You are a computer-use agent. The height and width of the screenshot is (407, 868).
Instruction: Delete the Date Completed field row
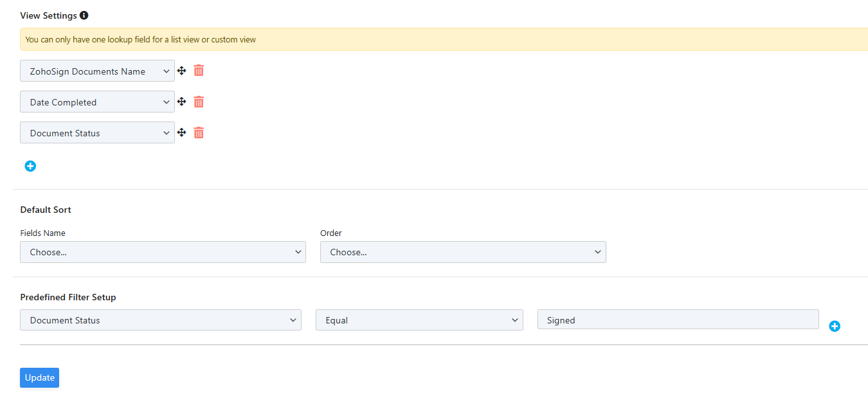click(x=199, y=102)
